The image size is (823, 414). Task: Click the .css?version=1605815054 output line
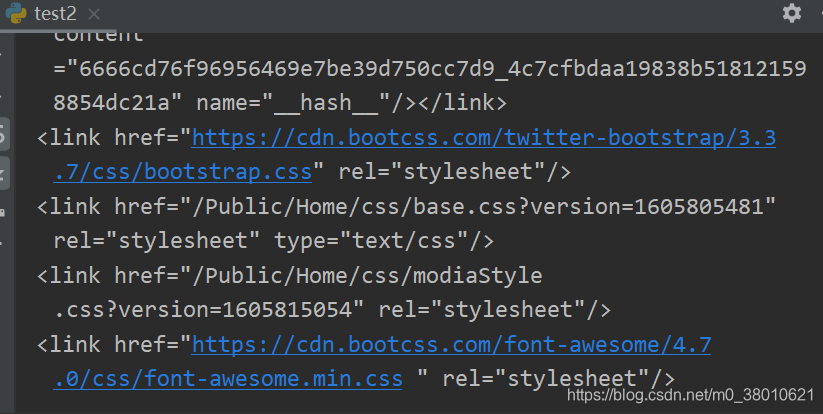coord(332,310)
